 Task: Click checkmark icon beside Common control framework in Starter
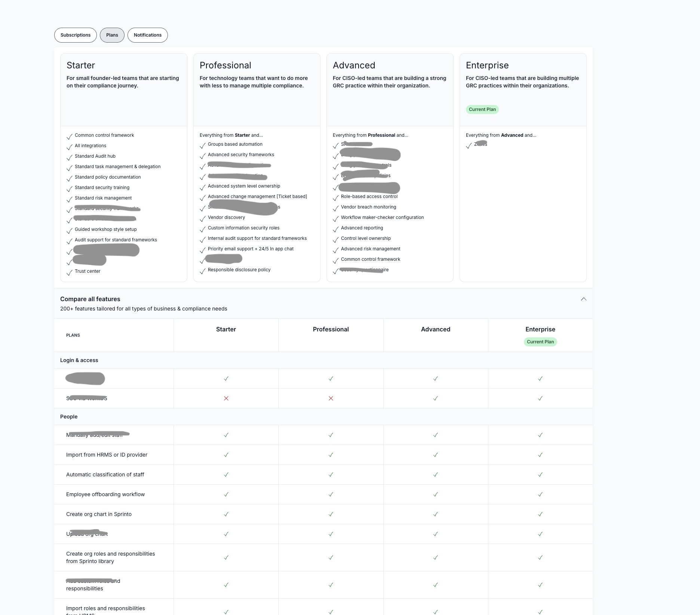(x=70, y=136)
